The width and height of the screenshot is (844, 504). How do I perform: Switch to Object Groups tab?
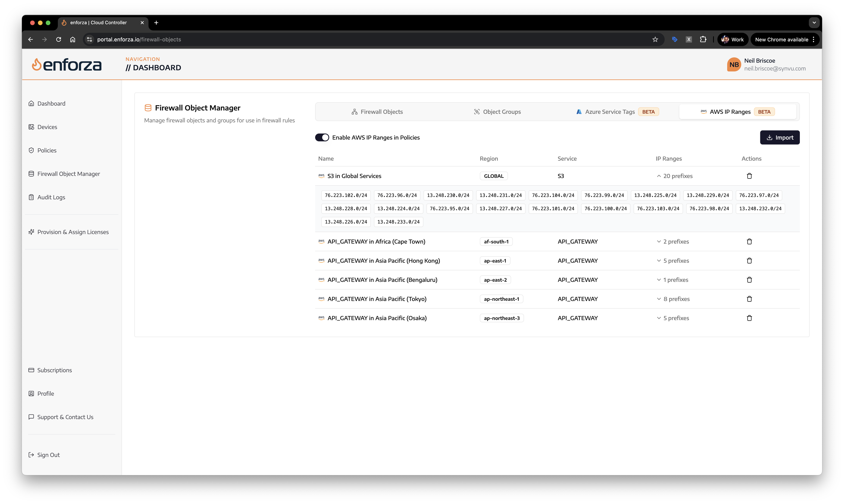click(x=497, y=112)
